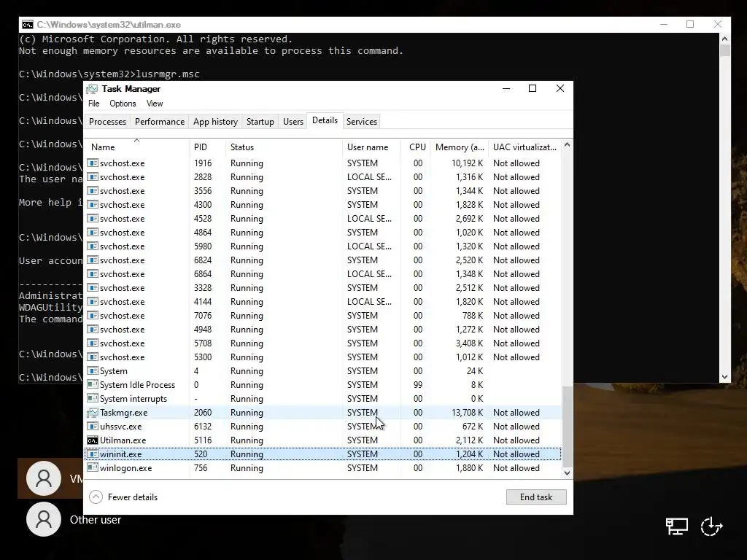Sort by the Status column header

click(x=284, y=147)
